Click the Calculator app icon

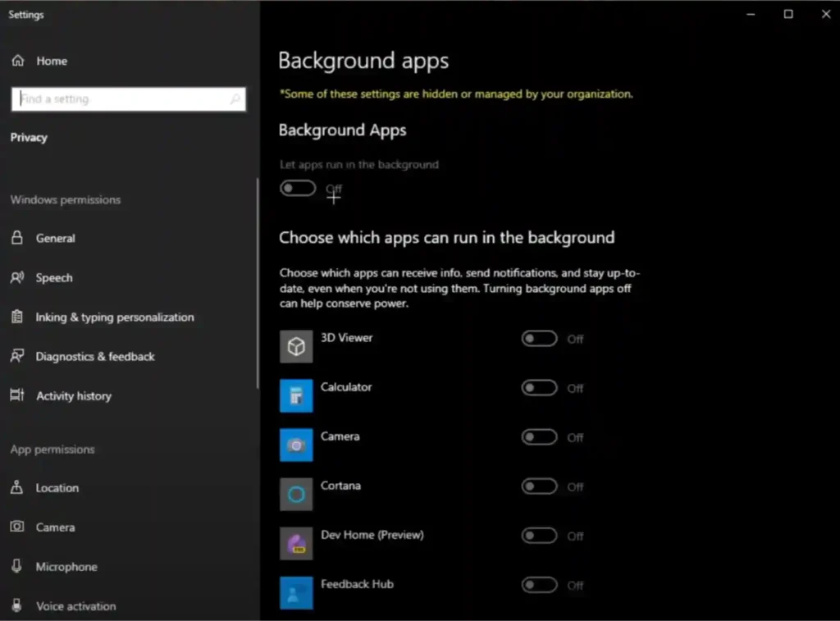tap(296, 396)
